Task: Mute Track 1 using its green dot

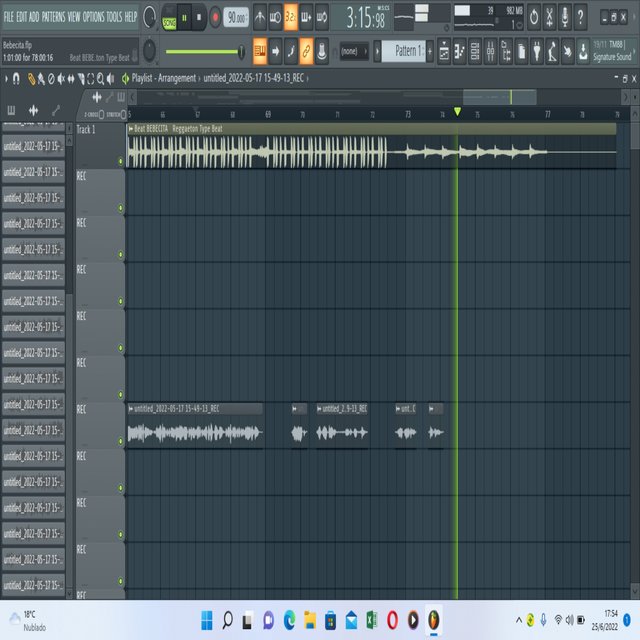Action: click(x=120, y=162)
